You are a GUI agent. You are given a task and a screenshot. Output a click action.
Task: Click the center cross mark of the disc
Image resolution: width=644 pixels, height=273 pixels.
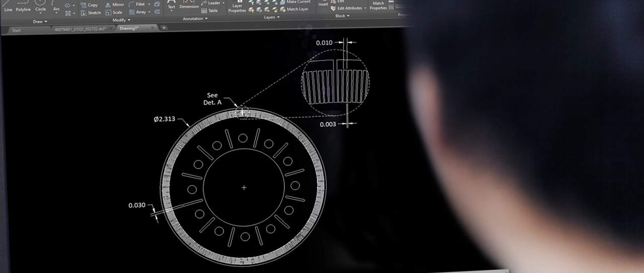pos(244,187)
